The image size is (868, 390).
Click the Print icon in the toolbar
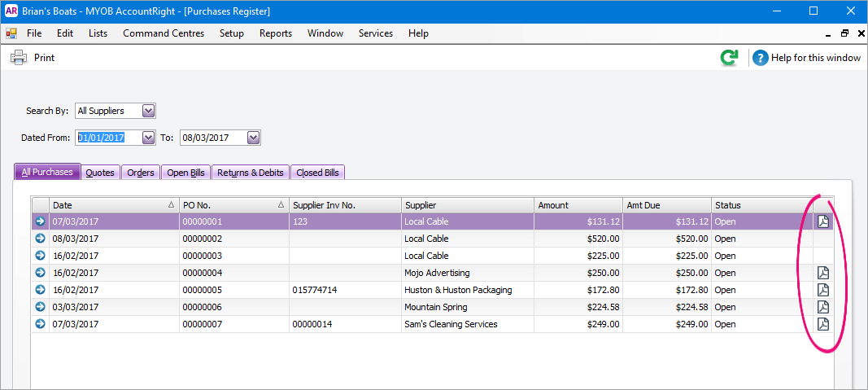tap(18, 58)
